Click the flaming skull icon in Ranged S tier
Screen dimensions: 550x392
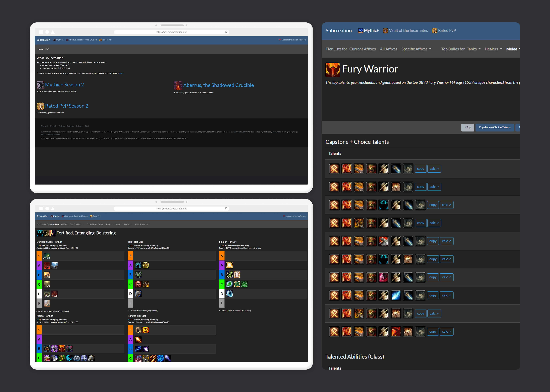tap(146, 330)
